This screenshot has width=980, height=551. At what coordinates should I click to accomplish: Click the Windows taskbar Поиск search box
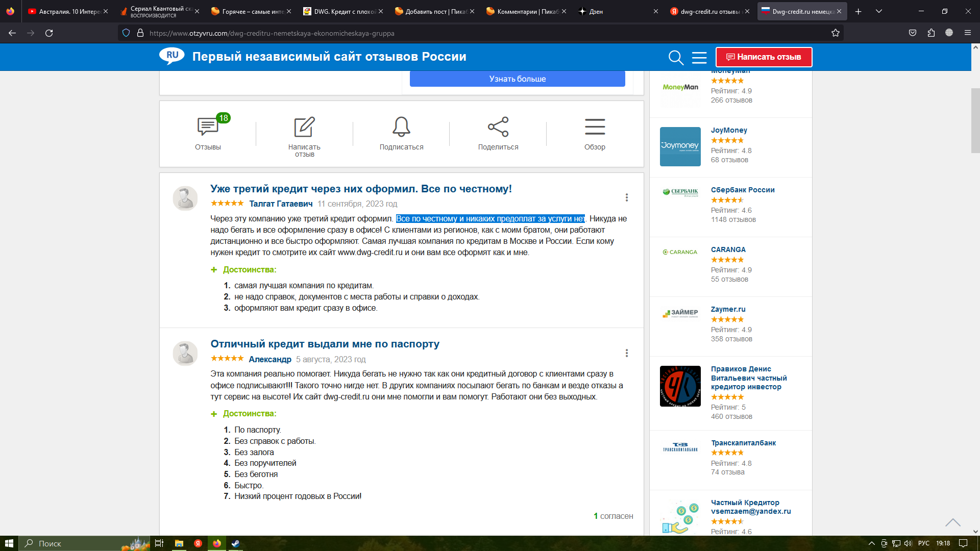click(84, 543)
